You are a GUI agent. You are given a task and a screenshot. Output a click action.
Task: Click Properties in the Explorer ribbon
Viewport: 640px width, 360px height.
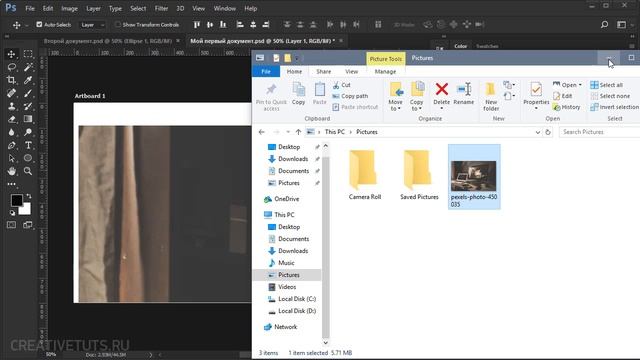pos(536,96)
